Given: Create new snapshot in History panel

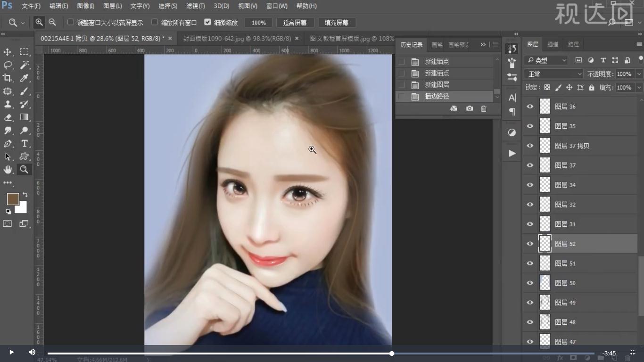Looking at the screenshot, I should (470, 108).
